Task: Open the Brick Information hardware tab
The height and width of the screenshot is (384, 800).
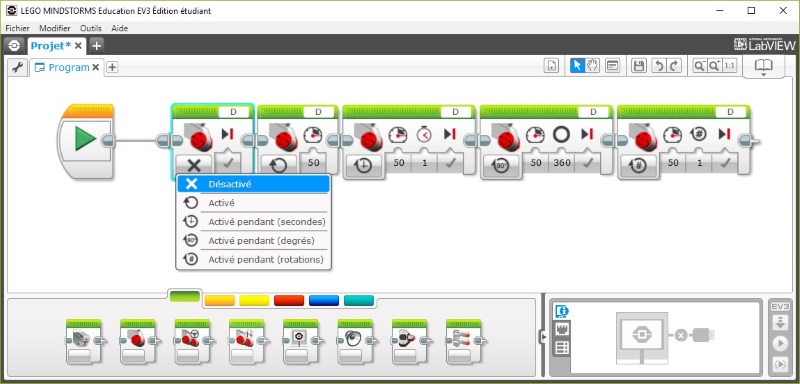Action: click(562, 311)
